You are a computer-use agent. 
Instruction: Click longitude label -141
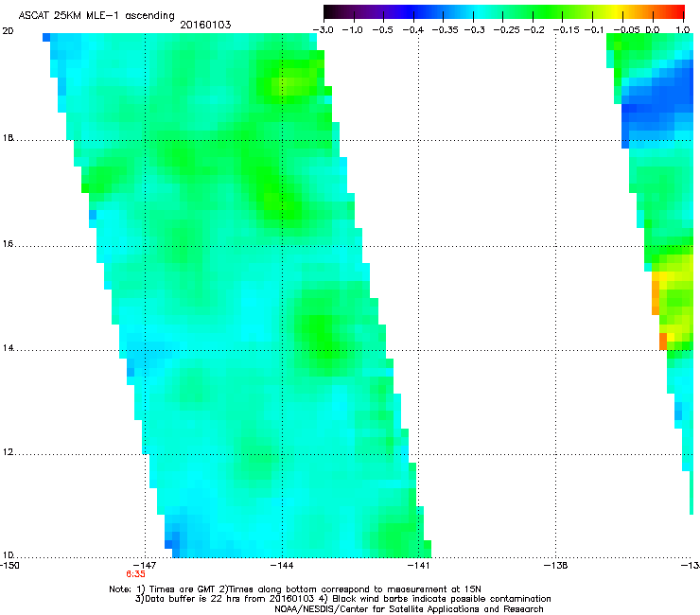[418, 565]
